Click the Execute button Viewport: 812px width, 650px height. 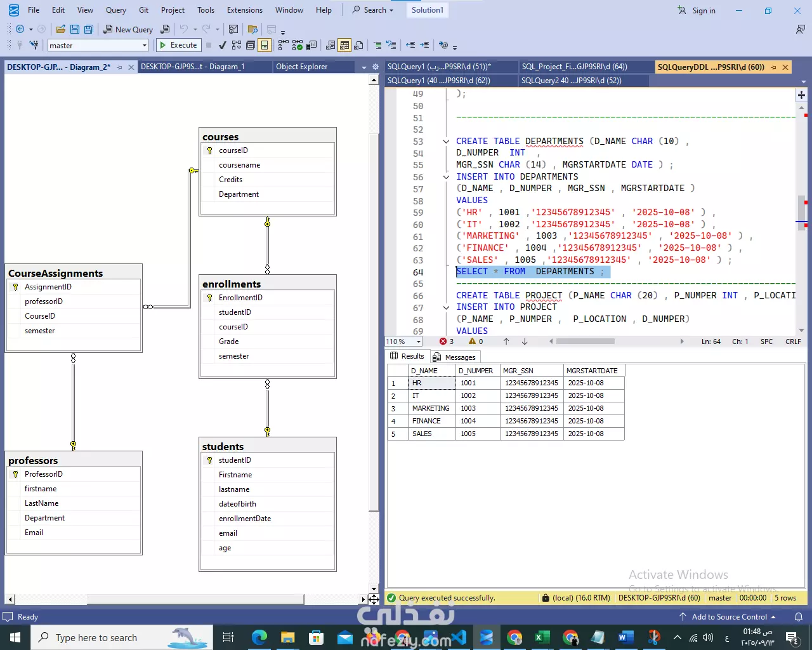(178, 45)
